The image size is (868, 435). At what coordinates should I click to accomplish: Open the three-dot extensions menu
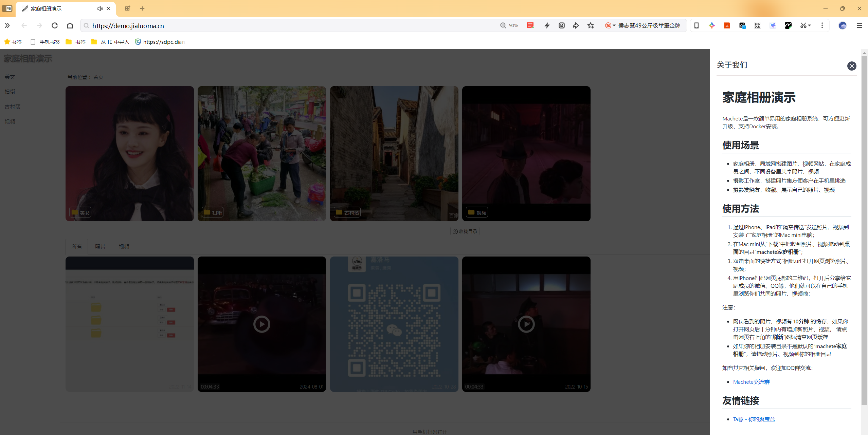822,25
